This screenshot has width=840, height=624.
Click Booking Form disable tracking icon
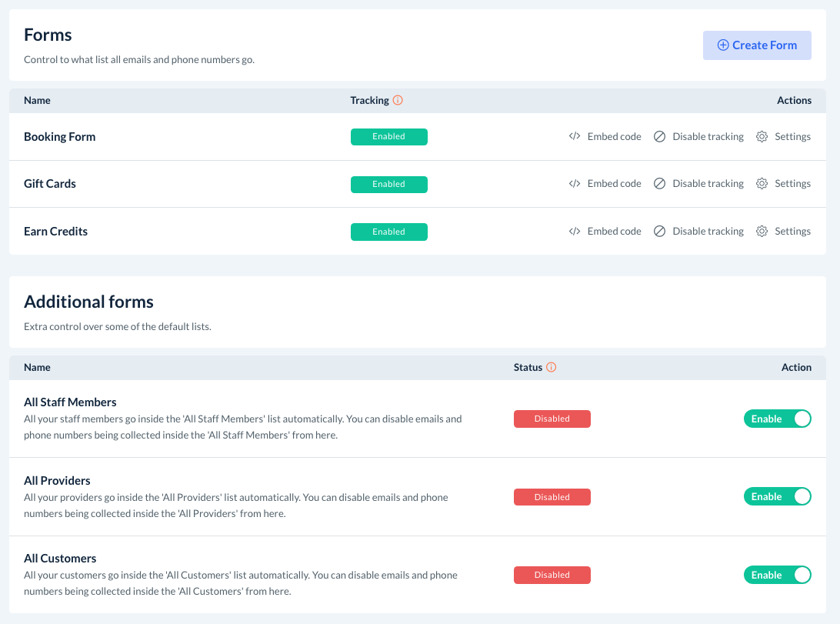[x=659, y=137]
